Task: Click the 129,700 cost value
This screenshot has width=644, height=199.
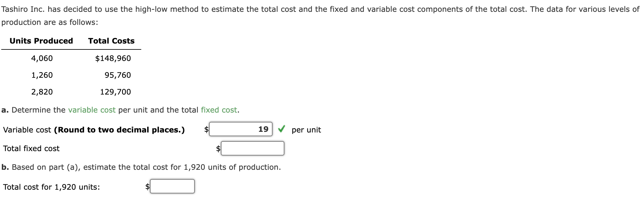Action: click(x=115, y=92)
